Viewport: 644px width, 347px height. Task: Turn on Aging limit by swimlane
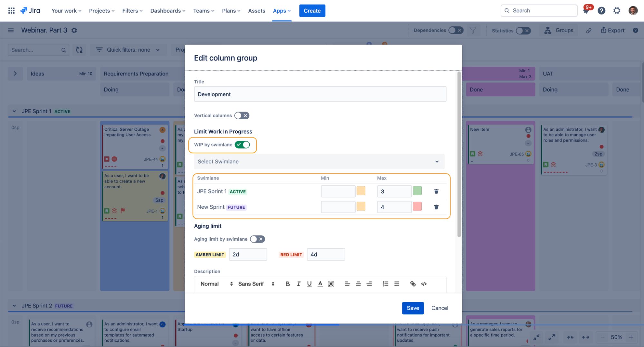click(x=257, y=239)
